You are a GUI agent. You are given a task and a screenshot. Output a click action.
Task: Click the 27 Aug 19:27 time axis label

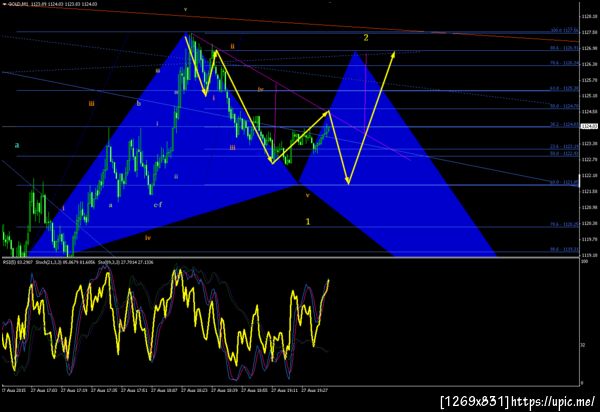(x=315, y=391)
